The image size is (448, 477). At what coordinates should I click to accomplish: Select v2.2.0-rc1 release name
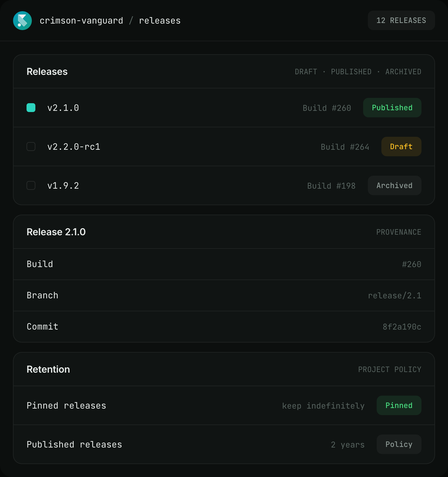[74, 147]
